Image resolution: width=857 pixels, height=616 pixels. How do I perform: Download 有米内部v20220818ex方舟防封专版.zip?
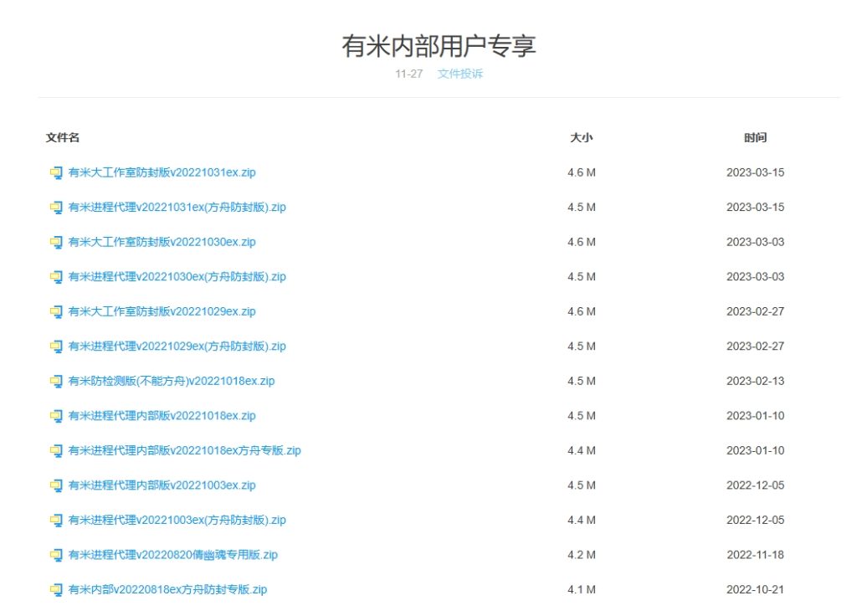coord(167,589)
